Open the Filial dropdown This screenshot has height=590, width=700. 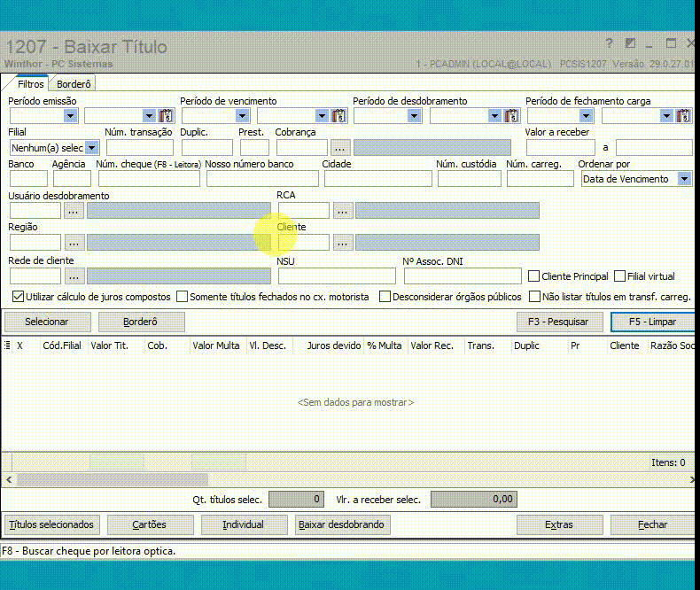[91, 148]
